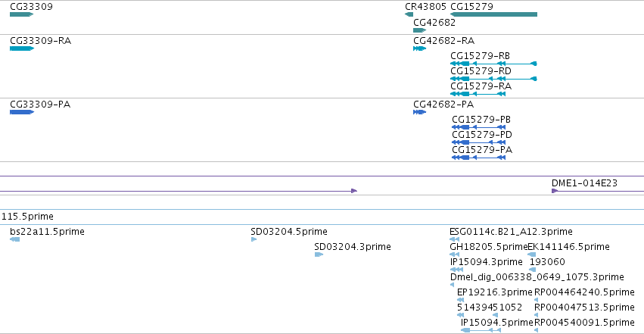
Task: Select the CG33309-RA transcript glyph
Action: coord(22,48)
